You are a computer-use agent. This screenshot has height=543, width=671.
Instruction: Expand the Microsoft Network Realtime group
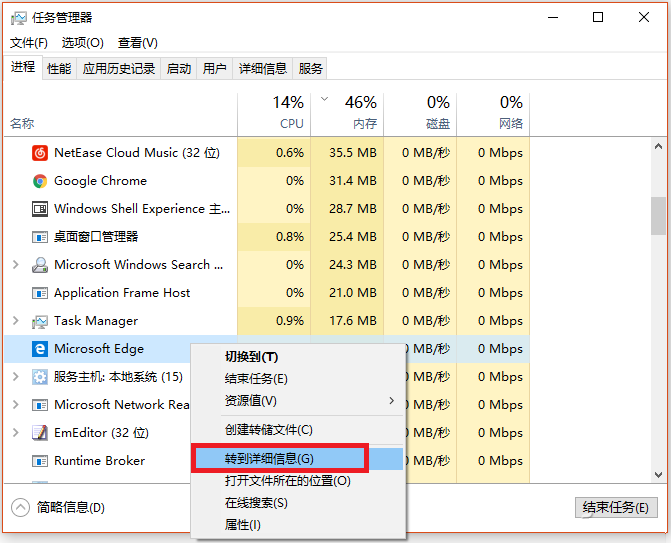16,405
